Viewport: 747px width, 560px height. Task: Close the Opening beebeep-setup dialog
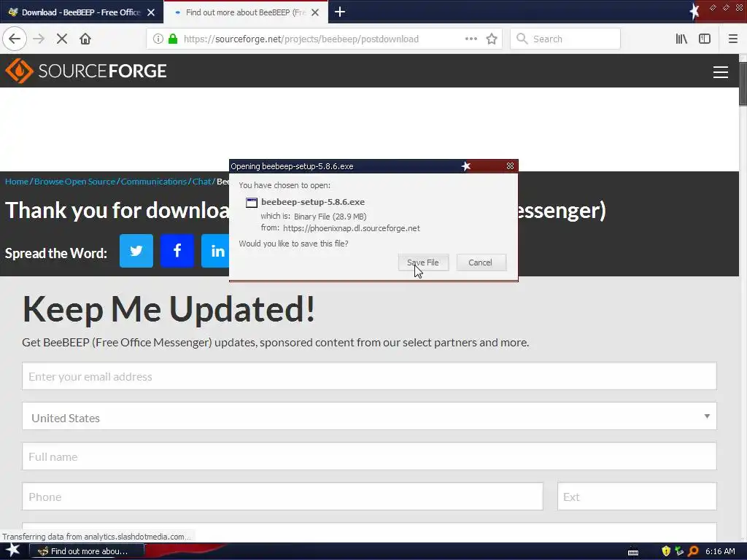pyautogui.click(x=510, y=166)
